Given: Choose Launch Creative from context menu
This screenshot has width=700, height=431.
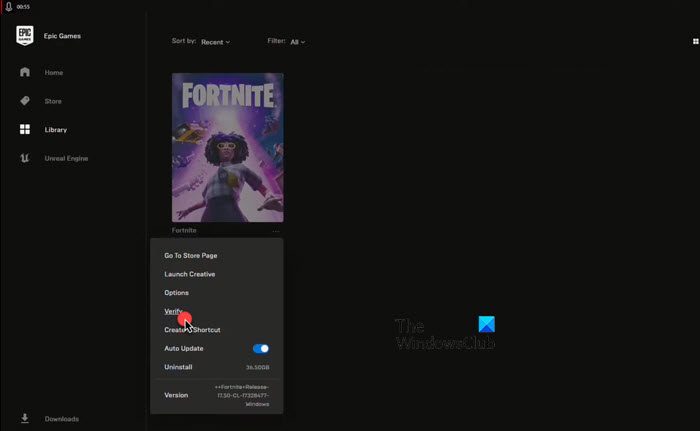Looking at the screenshot, I should pos(190,274).
